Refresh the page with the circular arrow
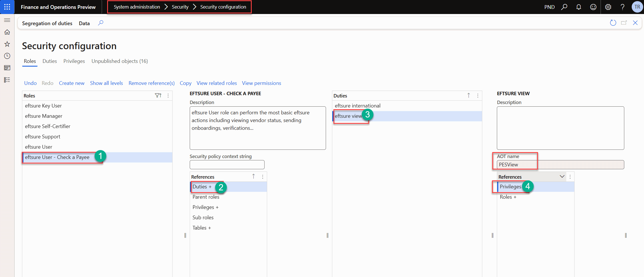 point(613,23)
